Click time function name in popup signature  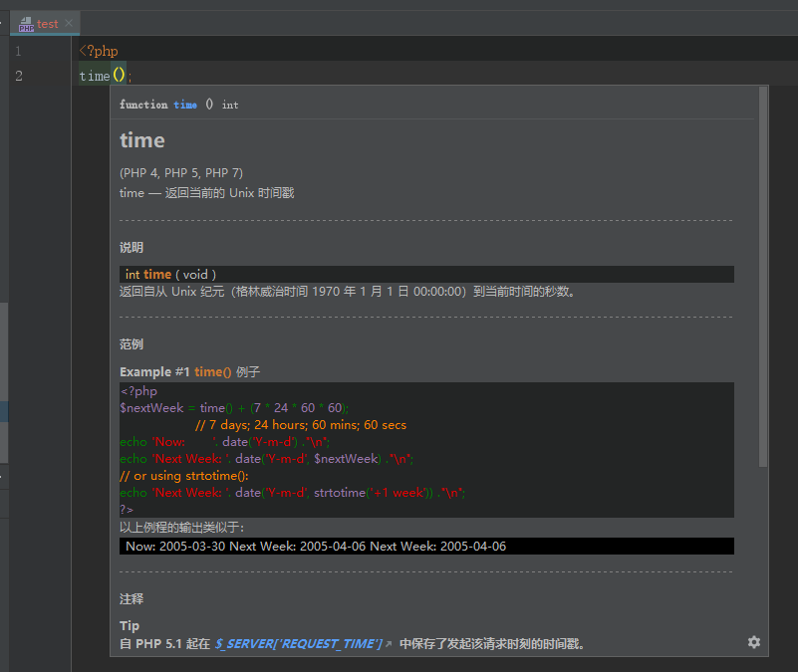185,105
